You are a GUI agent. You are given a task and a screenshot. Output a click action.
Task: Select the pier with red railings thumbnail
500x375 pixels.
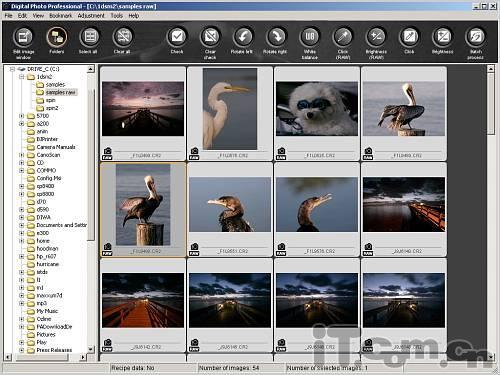point(404,204)
